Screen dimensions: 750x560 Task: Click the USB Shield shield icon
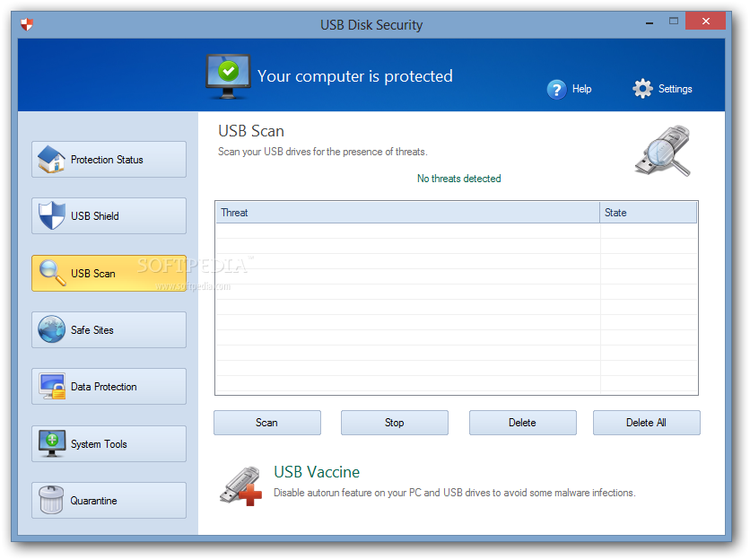click(51, 215)
